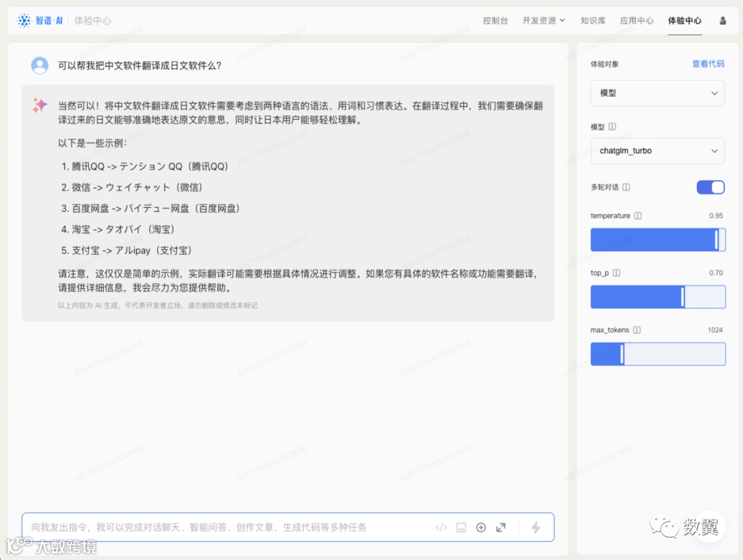Click the 体验对象 label
Image resolution: width=743 pixels, height=560 pixels.
604,64
